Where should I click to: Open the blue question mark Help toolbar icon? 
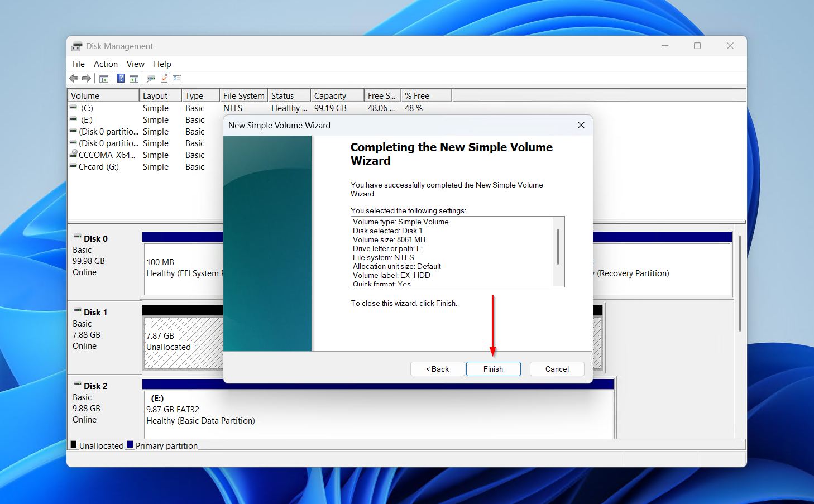coord(121,79)
